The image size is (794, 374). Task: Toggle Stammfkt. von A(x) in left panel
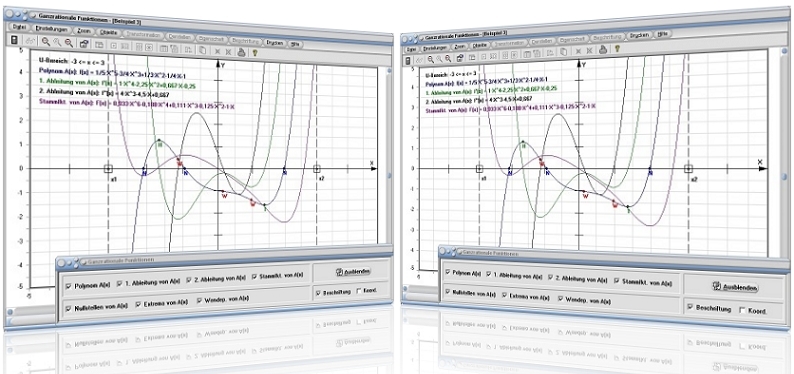[255, 276]
